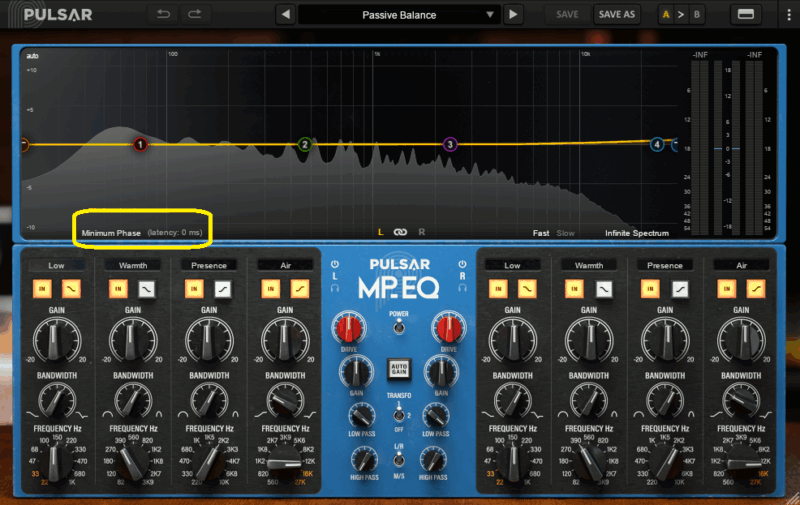
Task: Click the stereo link chain icon
Action: [x=400, y=232]
